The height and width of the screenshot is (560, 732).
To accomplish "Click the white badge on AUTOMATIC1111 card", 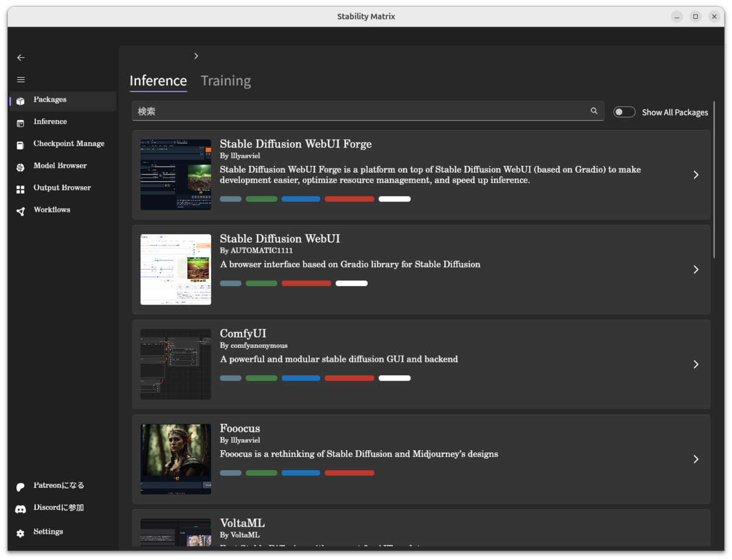I will point(351,283).
